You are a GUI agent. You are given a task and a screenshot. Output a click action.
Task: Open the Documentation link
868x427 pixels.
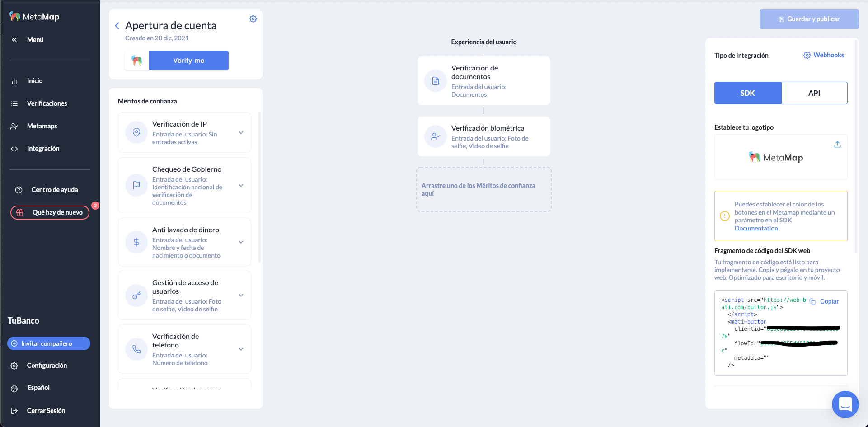755,228
